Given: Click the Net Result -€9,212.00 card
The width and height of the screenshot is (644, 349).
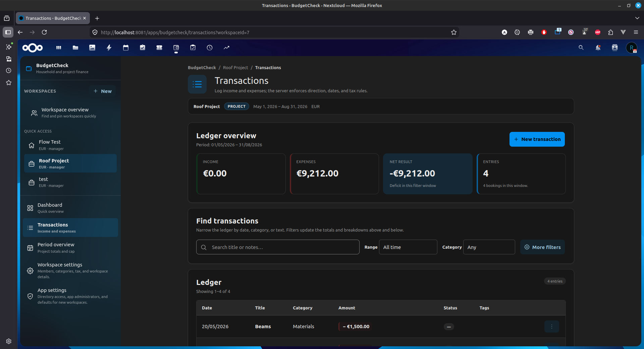Looking at the screenshot, I should (x=428, y=174).
